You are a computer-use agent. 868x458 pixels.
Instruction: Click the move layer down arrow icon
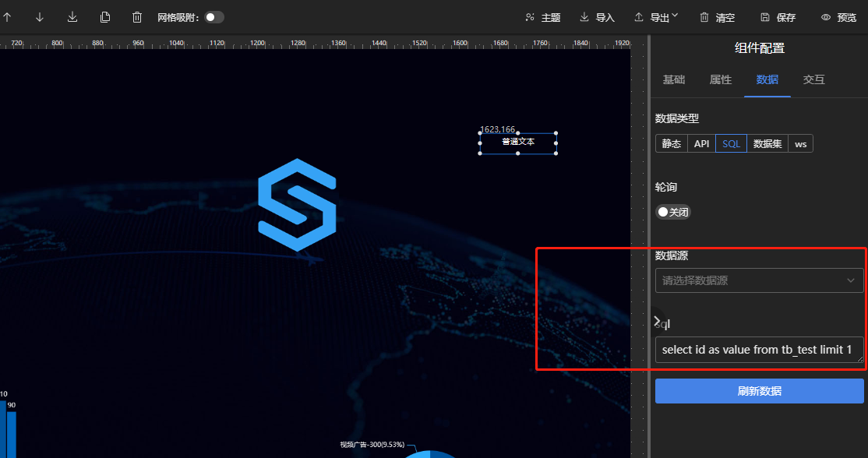pyautogui.click(x=39, y=17)
